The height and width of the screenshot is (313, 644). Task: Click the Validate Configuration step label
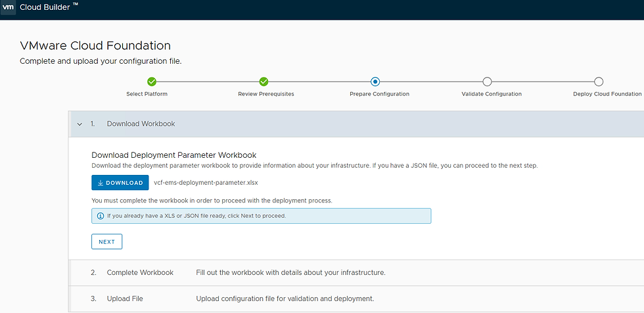pyautogui.click(x=492, y=94)
